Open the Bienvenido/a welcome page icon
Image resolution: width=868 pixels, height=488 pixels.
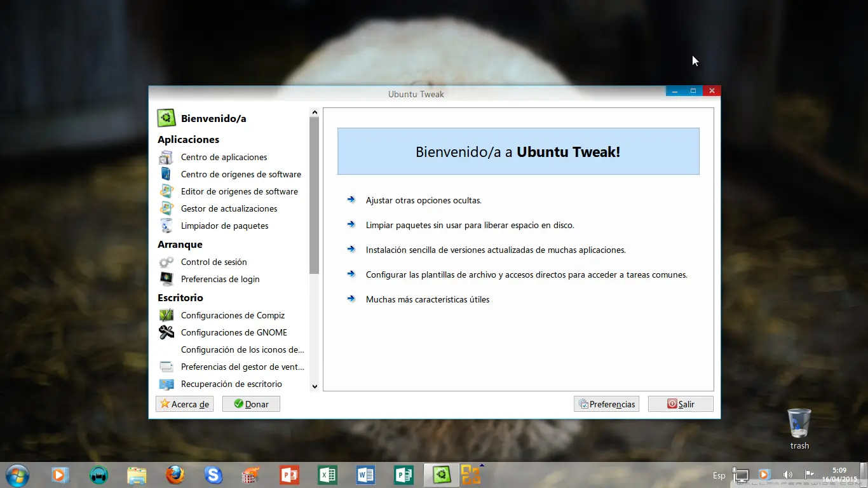coord(166,118)
